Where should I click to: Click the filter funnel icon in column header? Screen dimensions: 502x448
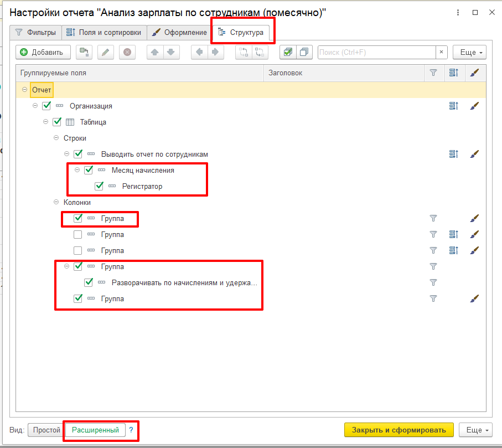pyautogui.click(x=433, y=73)
